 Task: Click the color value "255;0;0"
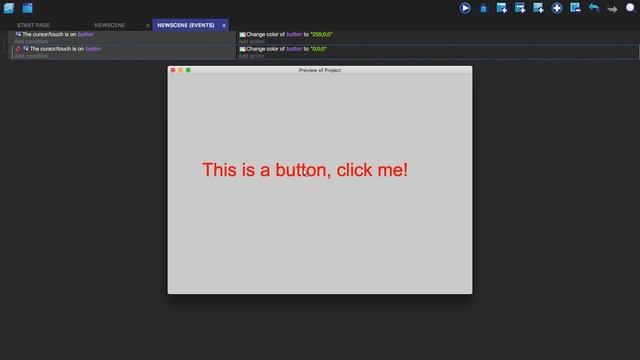click(322, 34)
